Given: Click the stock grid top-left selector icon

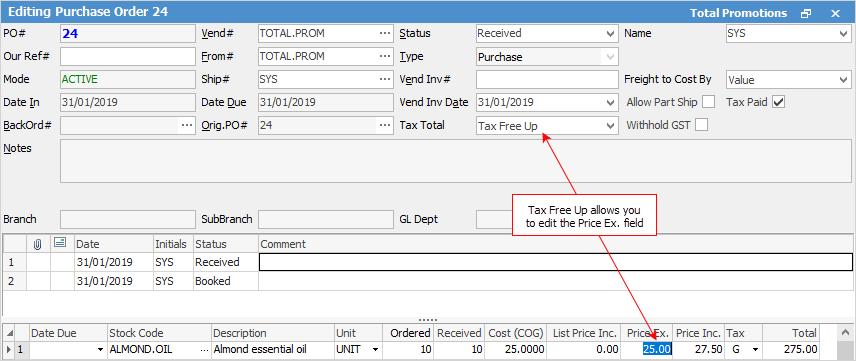Looking at the screenshot, I should [9, 333].
